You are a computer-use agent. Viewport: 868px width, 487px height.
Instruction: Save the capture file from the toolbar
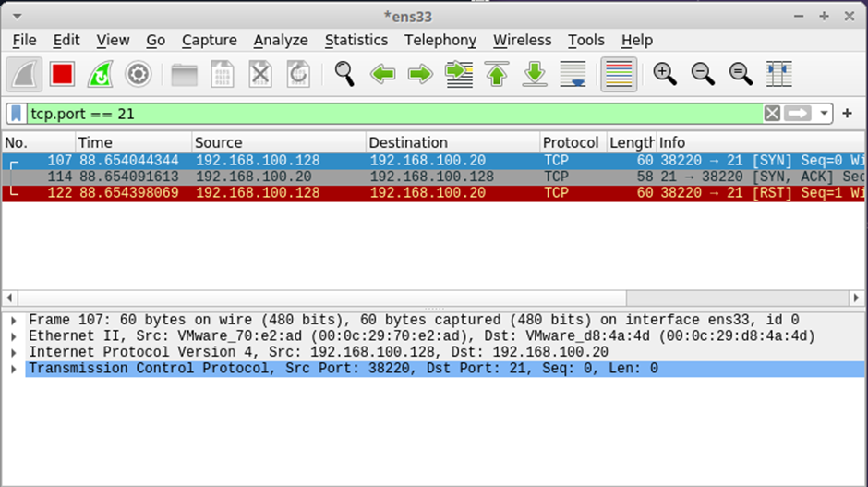pos(222,74)
